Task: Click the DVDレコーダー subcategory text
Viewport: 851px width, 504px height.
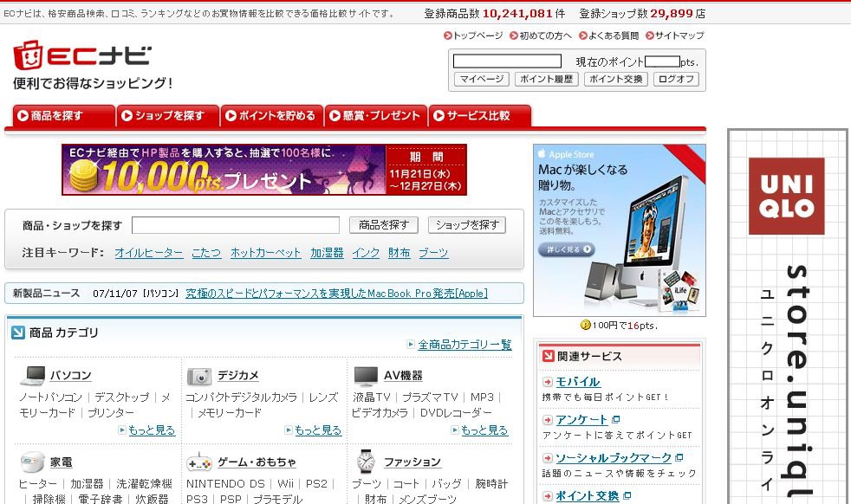Action: [456, 413]
